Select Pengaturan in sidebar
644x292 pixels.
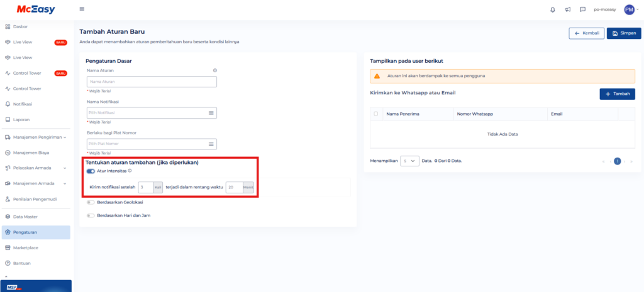point(36,232)
